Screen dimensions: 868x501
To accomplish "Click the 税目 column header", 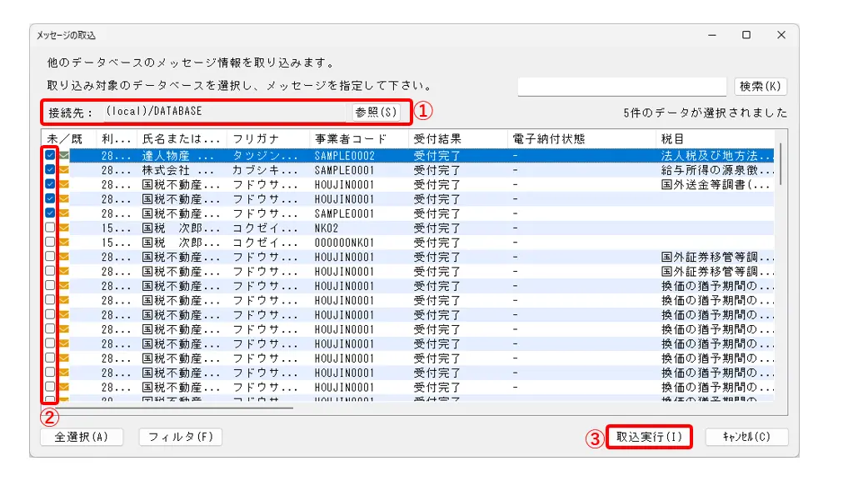I will (716, 138).
